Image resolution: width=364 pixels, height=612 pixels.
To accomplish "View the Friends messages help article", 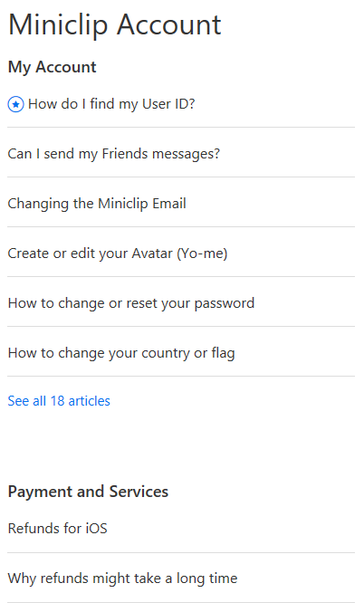I will point(114,154).
